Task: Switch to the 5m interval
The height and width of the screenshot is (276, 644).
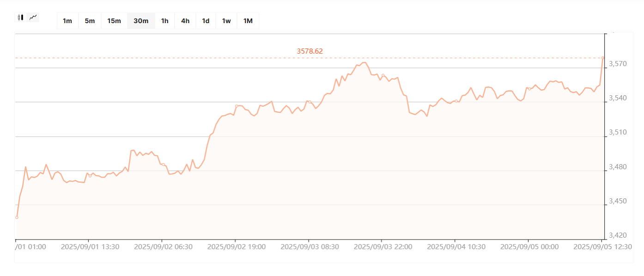Action: pos(90,21)
